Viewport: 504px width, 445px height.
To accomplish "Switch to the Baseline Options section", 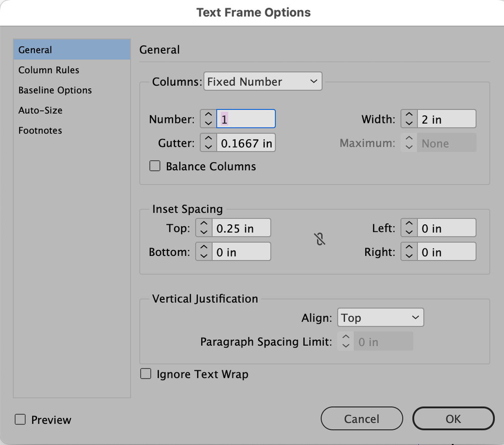I will coord(55,90).
